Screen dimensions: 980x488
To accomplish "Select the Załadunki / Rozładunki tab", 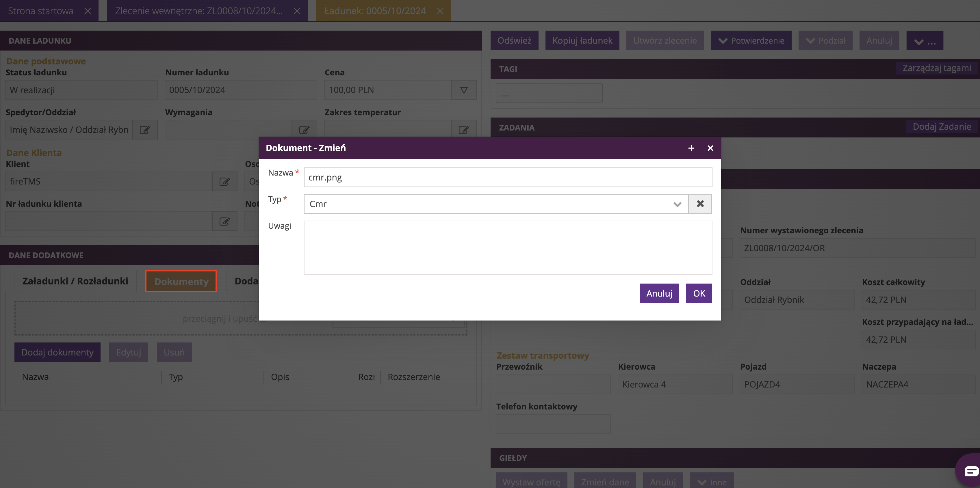I will [x=75, y=281].
